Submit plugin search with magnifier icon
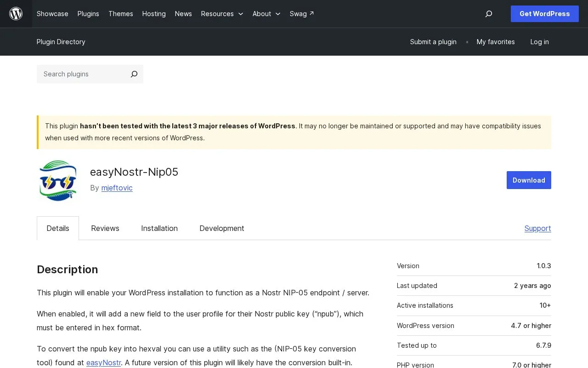Image resolution: width=588 pixels, height=368 pixels. click(134, 74)
